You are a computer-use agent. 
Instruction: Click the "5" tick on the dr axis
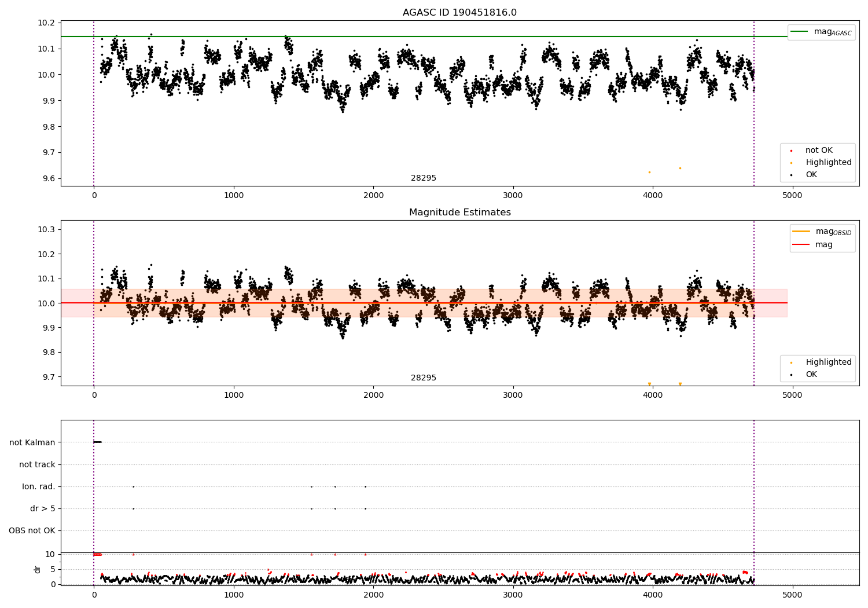click(53, 569)
